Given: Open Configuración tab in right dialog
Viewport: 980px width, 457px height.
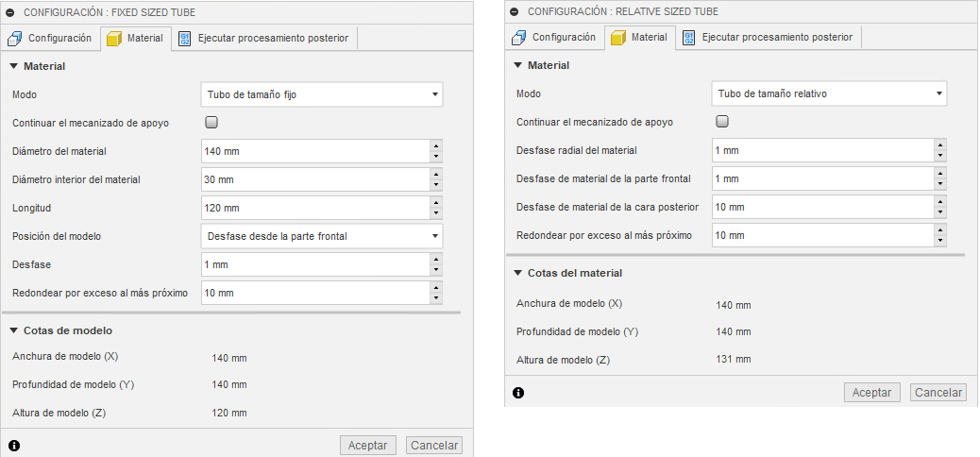Looking at the screenshot, I should [555, 38].
